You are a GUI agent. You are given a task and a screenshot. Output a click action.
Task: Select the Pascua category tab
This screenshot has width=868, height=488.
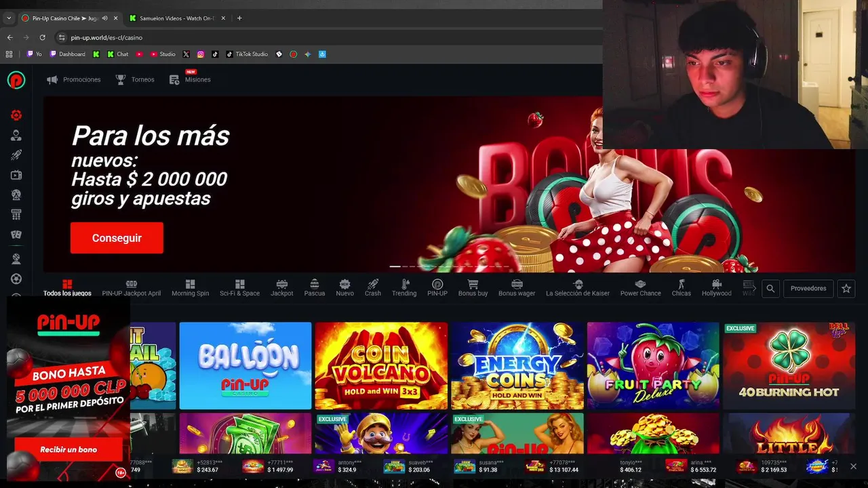pyautogui.click(x=315, y=288)
